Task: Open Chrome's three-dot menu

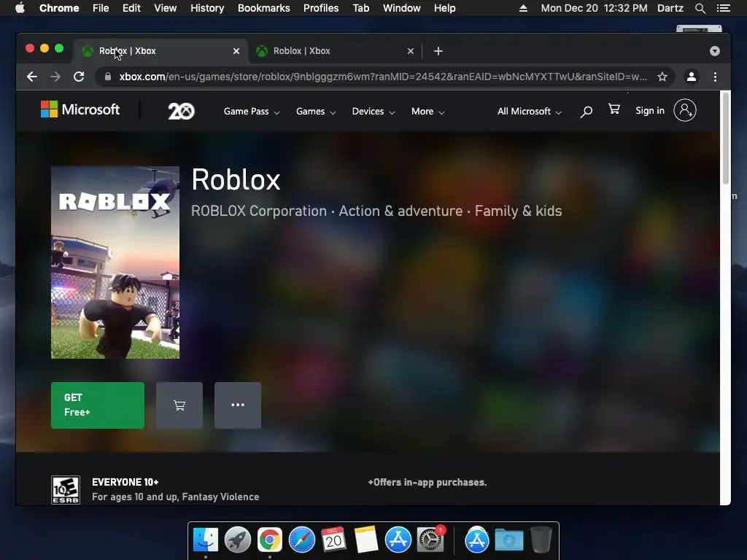Action: pos(715,77)
